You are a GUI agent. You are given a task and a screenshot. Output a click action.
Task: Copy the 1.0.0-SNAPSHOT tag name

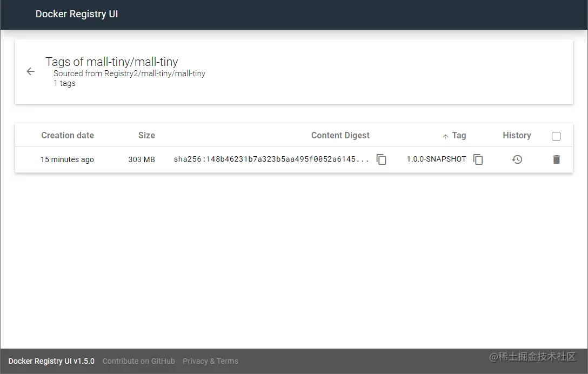tap(478, 159)
